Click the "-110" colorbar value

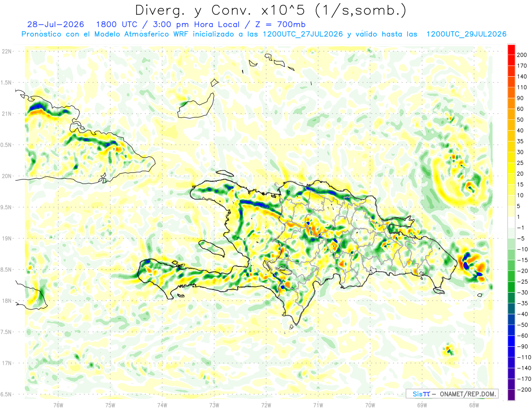pyautogui.click(x=523, y=357)
